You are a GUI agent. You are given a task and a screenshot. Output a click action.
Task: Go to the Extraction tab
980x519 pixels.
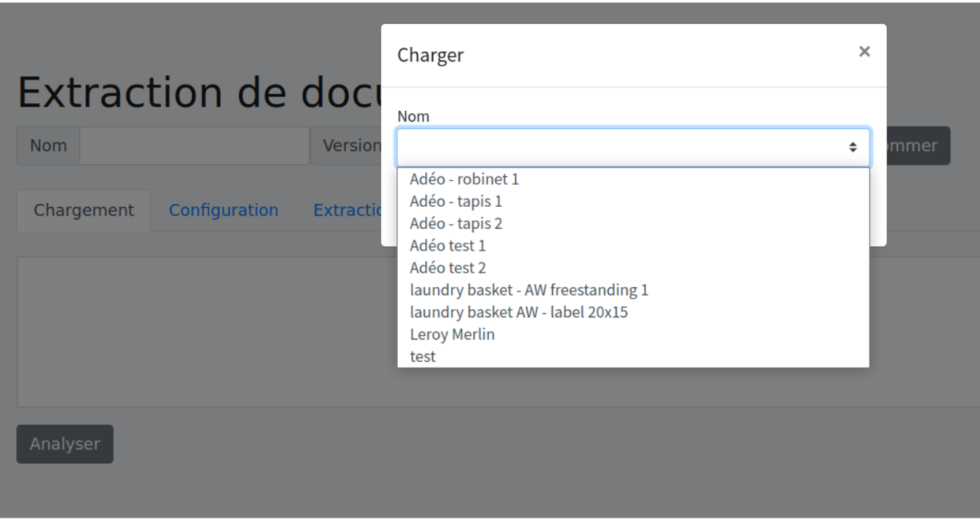(347, 211)
